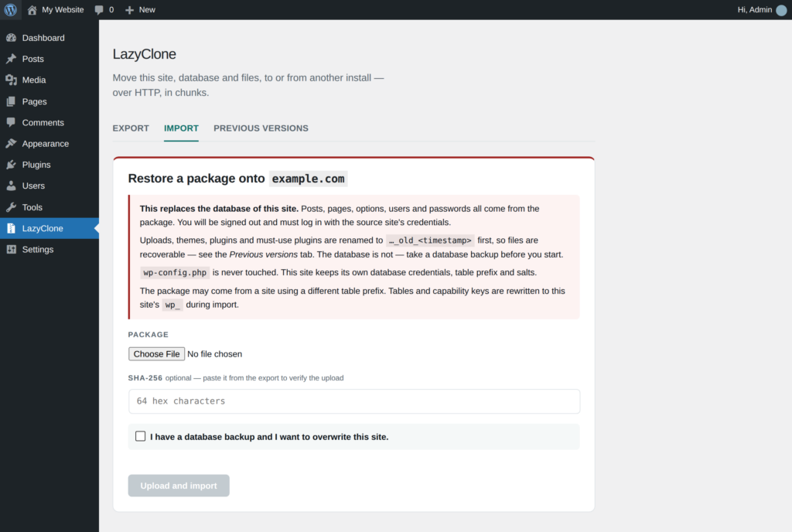Screen dimensions: 792x532
Task: Go to Plugins in the sidebar
Action: (x=49, y=165)
